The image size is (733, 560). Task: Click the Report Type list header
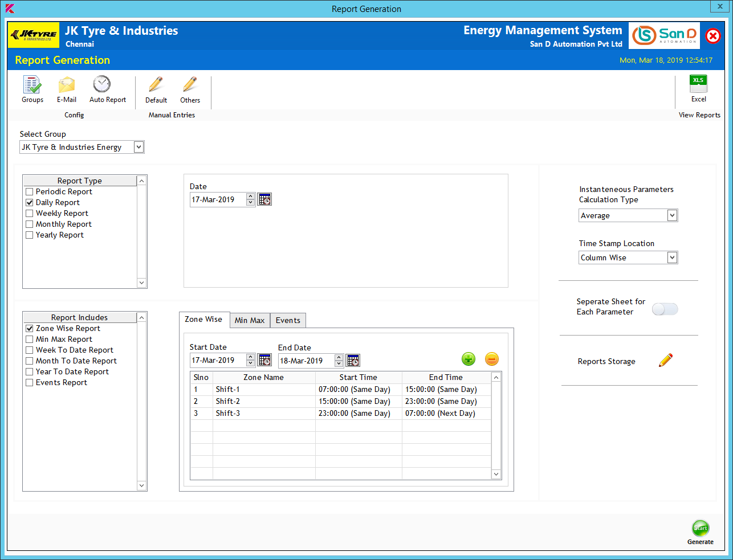click(x=80, y=181)
